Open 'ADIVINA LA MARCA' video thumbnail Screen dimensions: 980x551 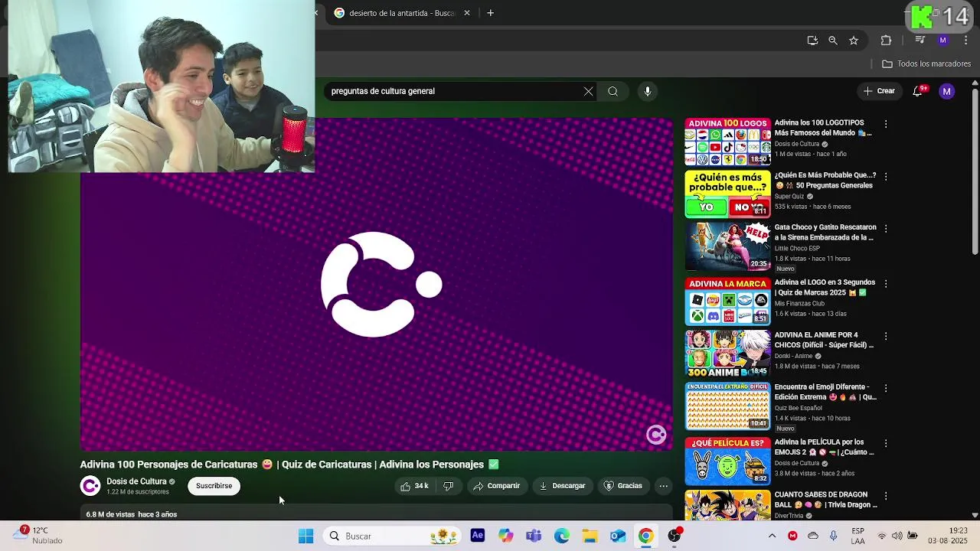tap(727, 302)
